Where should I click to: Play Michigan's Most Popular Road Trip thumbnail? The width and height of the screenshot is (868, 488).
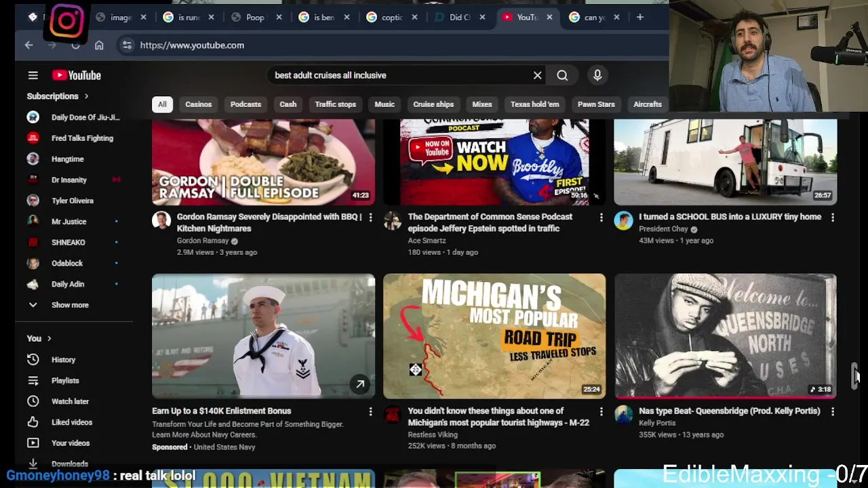tap(494, 335)
